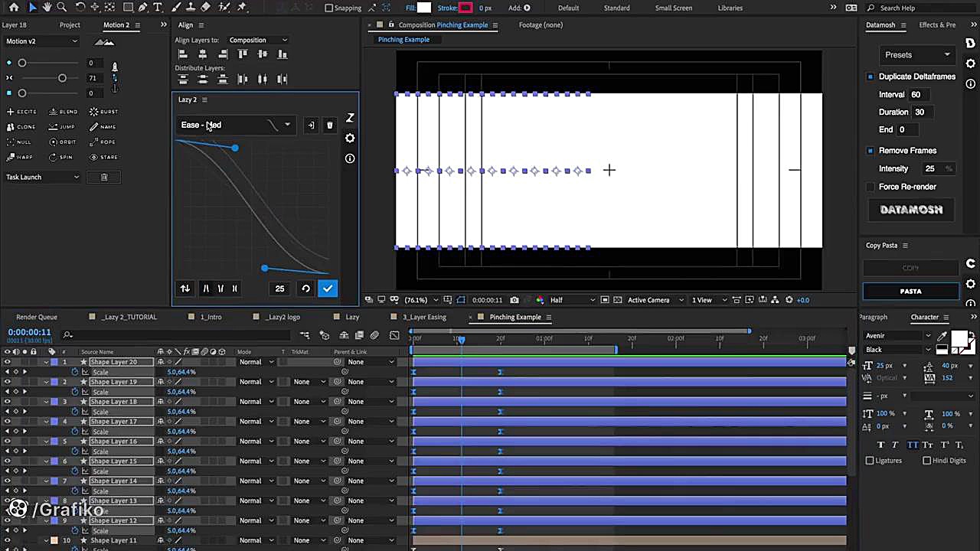Enable the Hindi Digits checkbox
The height and width of the screenshot is (551, 980).
pos(927,461)
